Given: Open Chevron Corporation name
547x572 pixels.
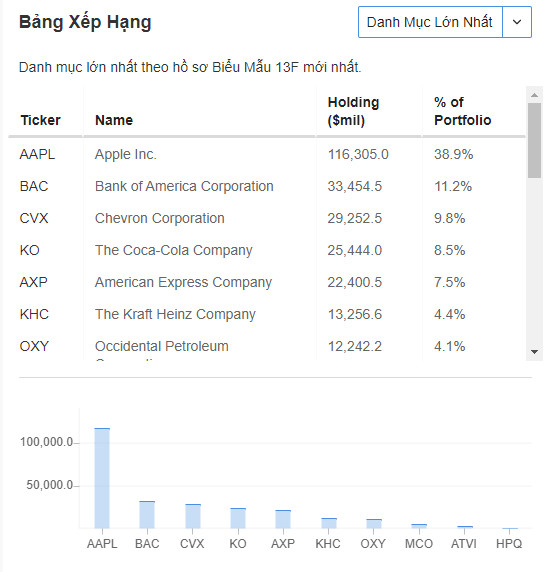Looking at the screenshot, I should tap(159, 218).
